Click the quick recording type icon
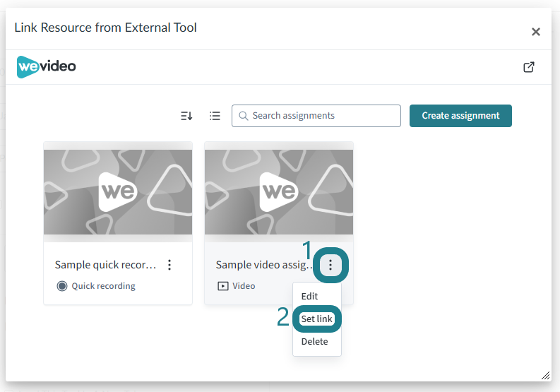This screenshot has height=392, width=560. click(x=62, y=286)
